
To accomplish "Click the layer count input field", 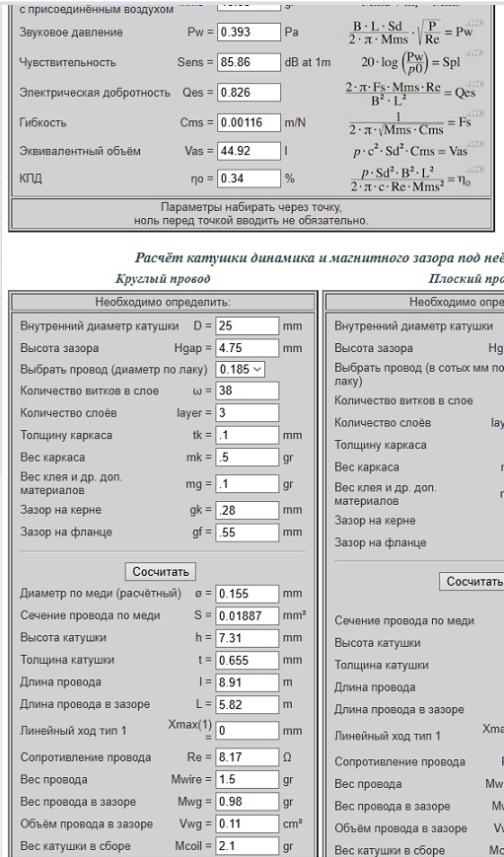I will (x=248, y=412).
